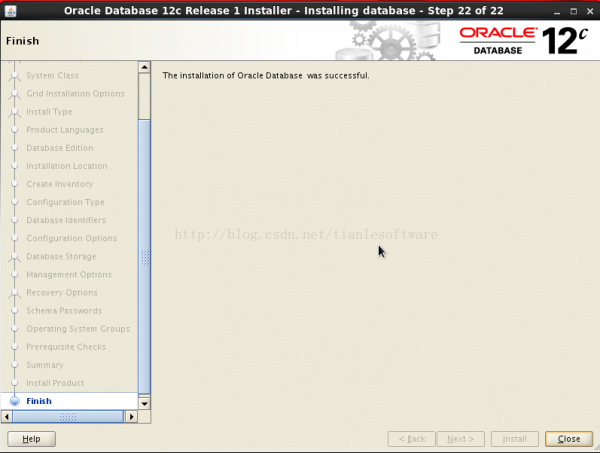Click the Finish step bullet icon
The height and width of the screenshot is (453, 600).
pyautogui.click(x=15, y=401)
